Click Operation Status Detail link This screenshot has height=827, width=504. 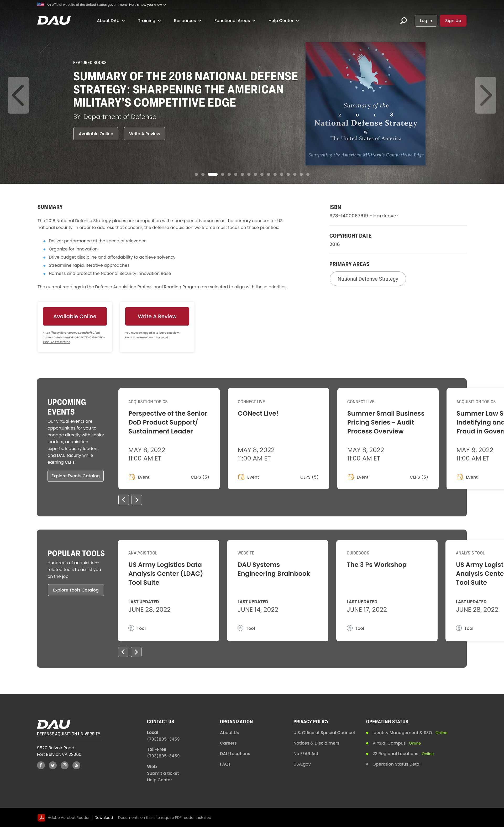point(397,764)
